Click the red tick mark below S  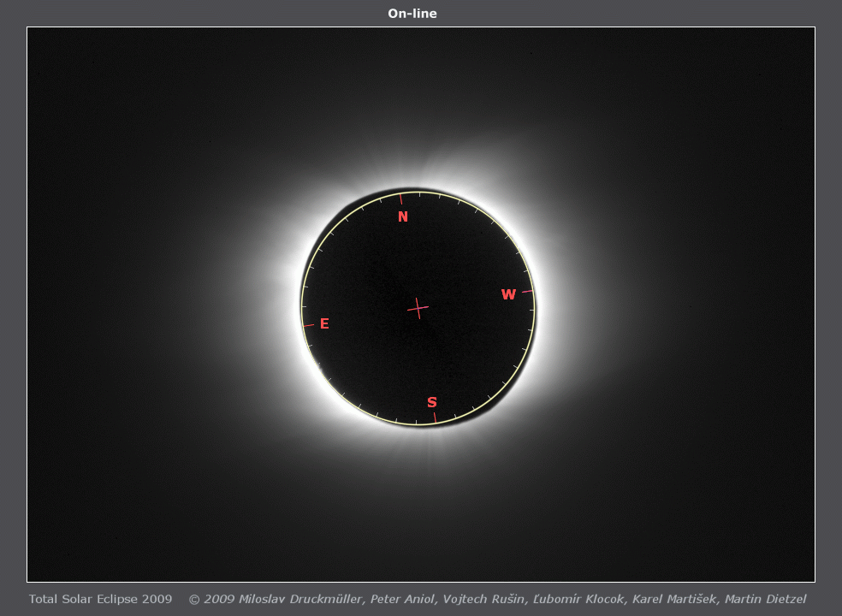coord(435,418)
